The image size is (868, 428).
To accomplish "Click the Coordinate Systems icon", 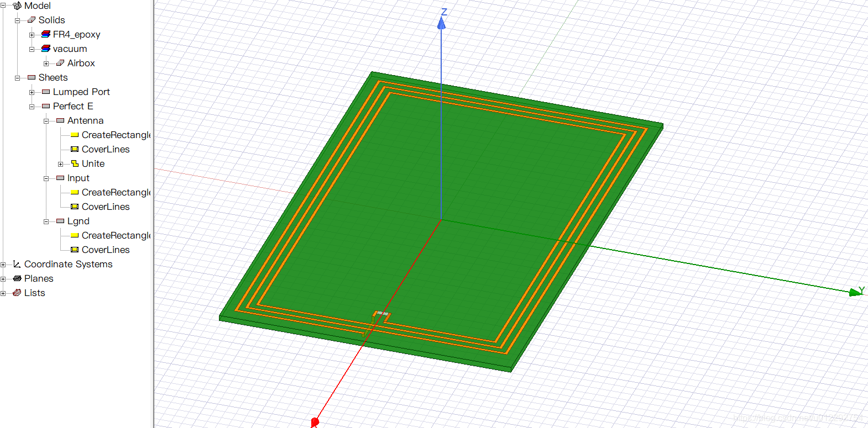I will tap(17, 264).
